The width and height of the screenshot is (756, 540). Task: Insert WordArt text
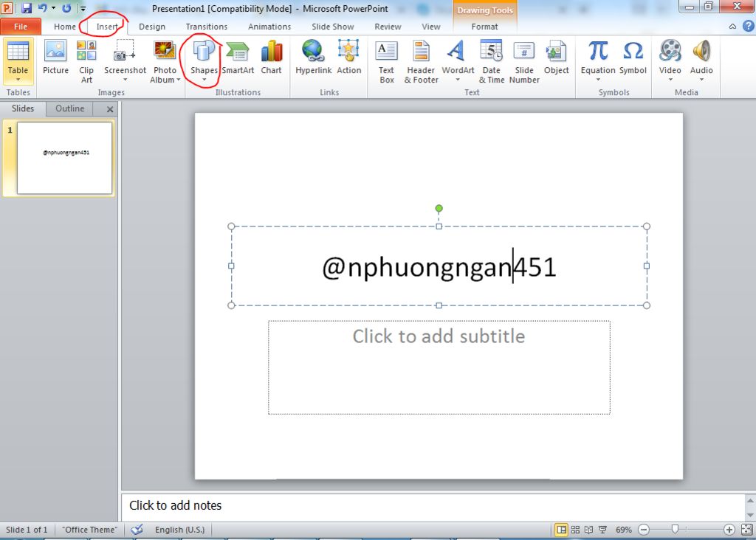[458, 60]
